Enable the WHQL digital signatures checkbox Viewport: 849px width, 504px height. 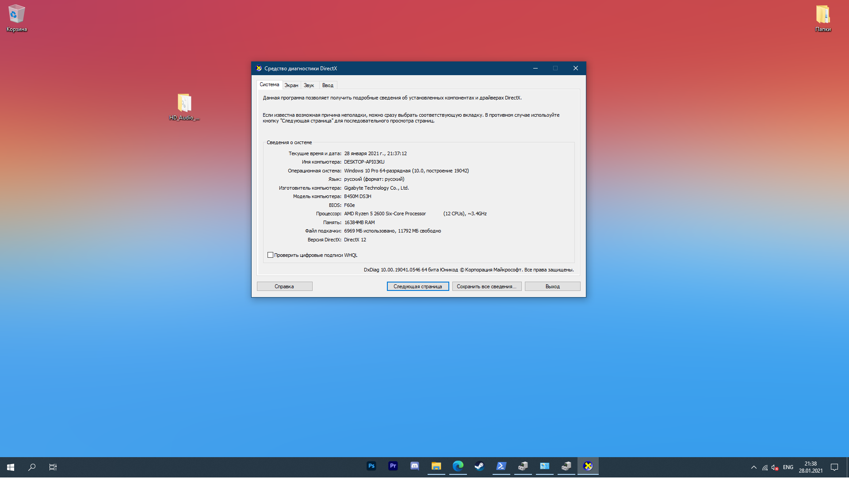pos(270,255)
